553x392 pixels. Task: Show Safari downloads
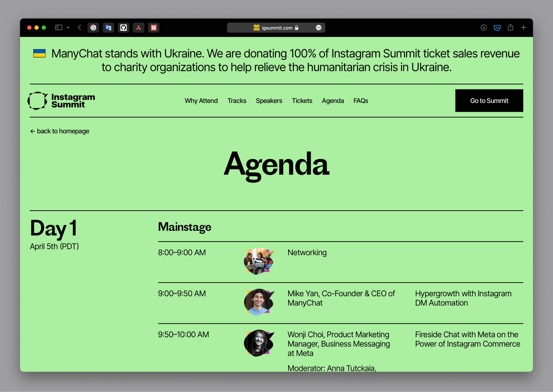[483, 27]
